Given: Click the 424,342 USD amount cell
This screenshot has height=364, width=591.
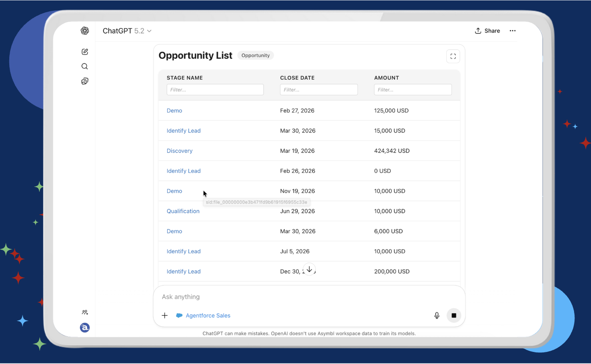Looking at the screenshot, I should (392, 151).
